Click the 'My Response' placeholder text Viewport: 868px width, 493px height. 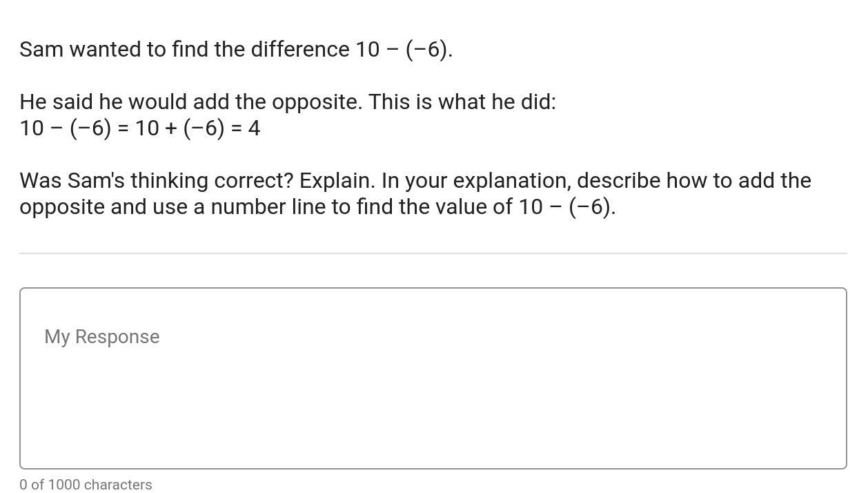(x=102, y=337)
